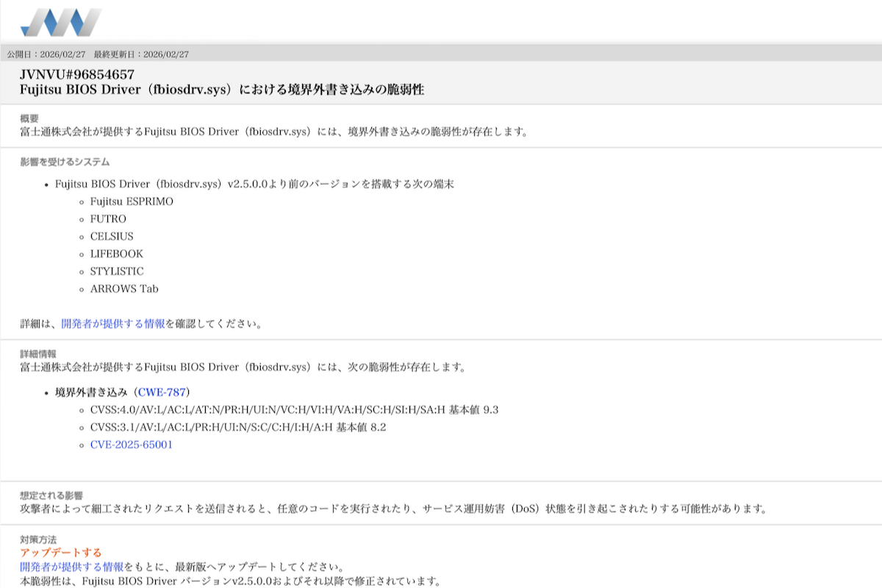Click the CVSS:3.1 vector line
This screenshot has width=882, height=588.
(x=238, y=427)
